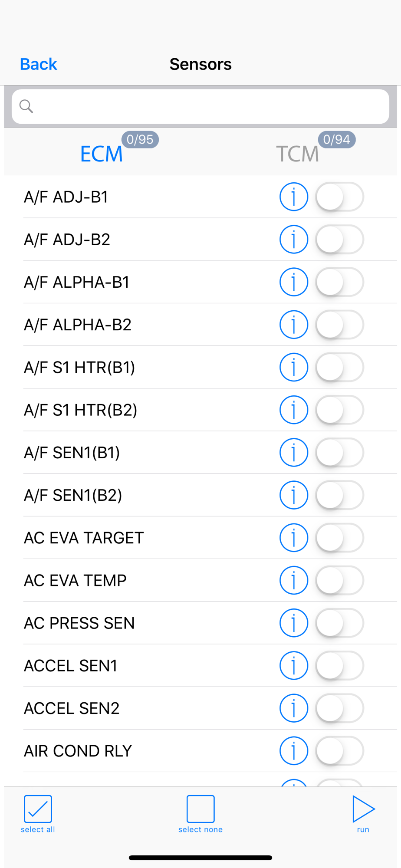View info for ACCEL SEN2 sensor
The width and height of the screenshot is (401, 868).
click(294, 708)
